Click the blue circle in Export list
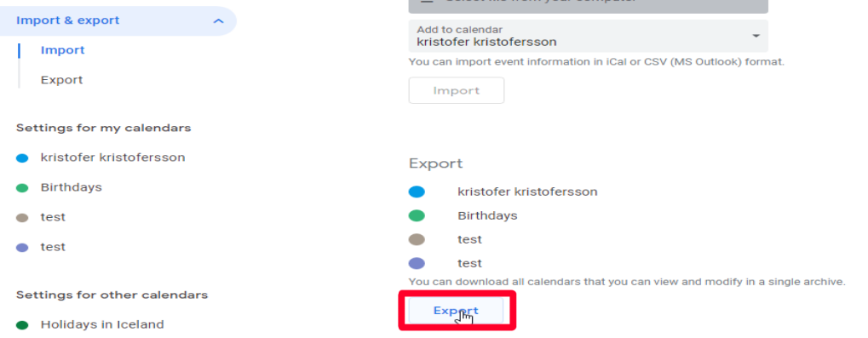The image size is (868, 338). (417, 192)
